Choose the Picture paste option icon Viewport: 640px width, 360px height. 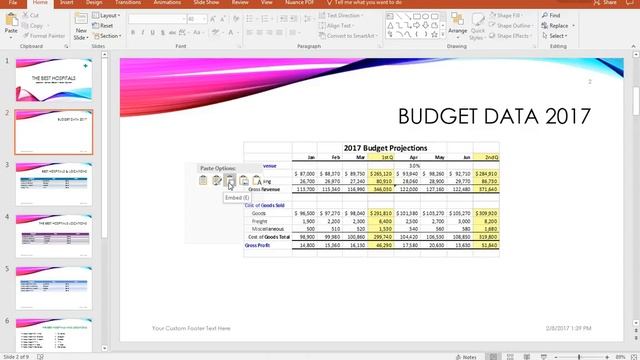(x=244, y=180)
